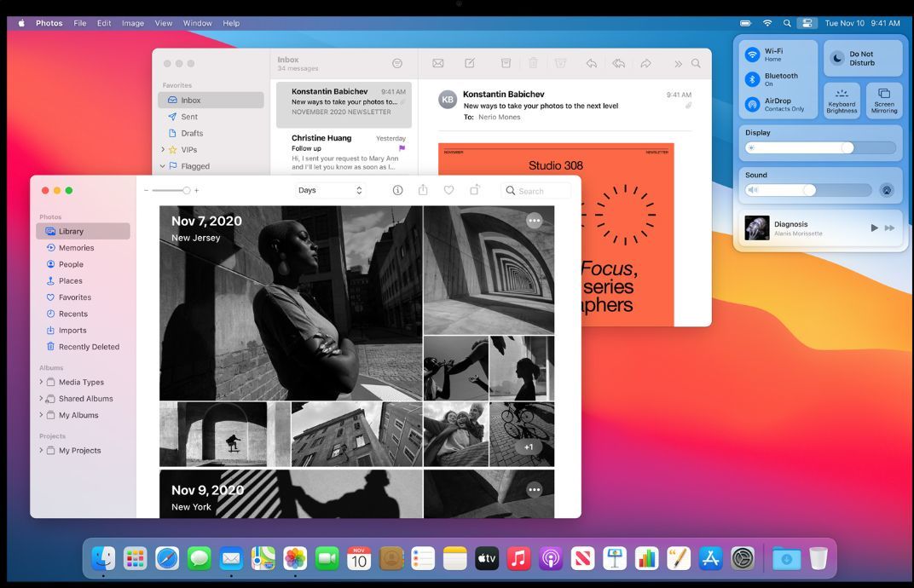Click the Share icon in Photos toolbar
914x588 pixels.
[423, 190]
